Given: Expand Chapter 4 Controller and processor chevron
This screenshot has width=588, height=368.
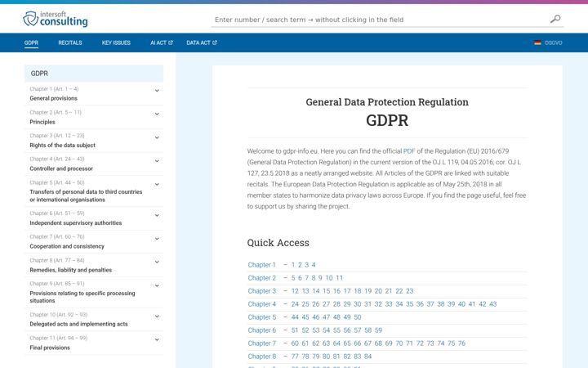Looking at the screenshot, I should 157,161.
